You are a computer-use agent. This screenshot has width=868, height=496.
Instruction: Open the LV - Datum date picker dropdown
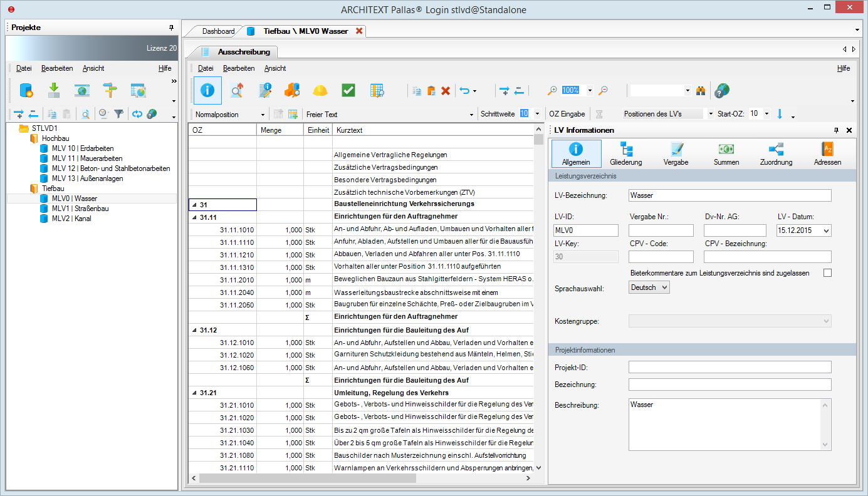[x=825, y=230]
